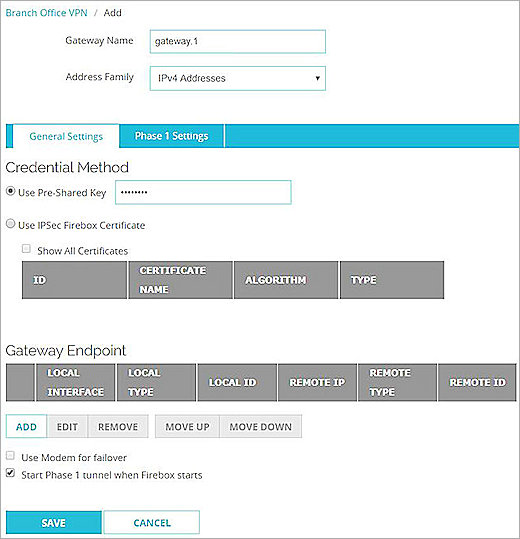Click the Move Down button
The height and width of the screenshot is (539, 520).
pos(261,427)
